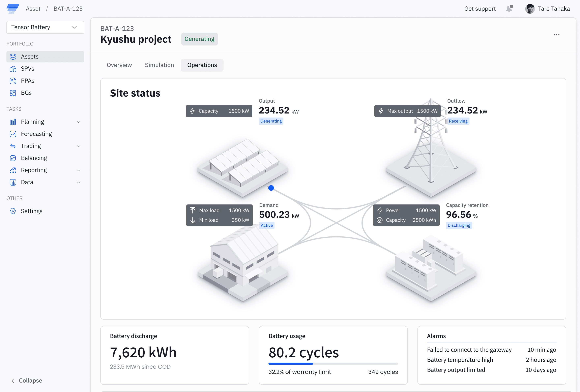
Task: Click the battery usage warranty progress bar
Action: pyautogui.click(x=333, y=364)
